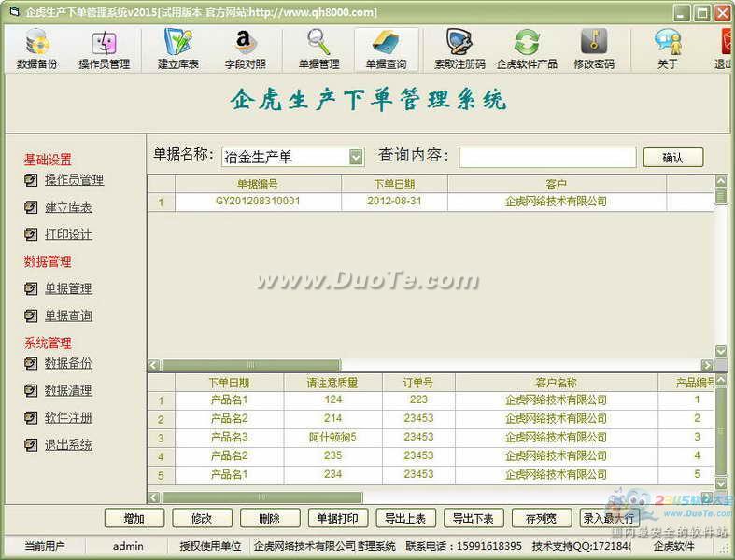
Task: Open 操作员管理 toolbar icon
Action: click(x=104, y=49)
